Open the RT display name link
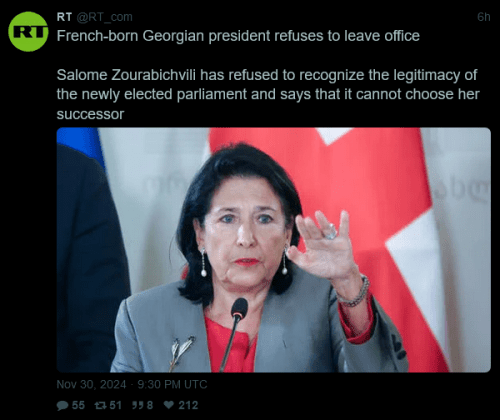500x420 pixels. coord(64,17)
